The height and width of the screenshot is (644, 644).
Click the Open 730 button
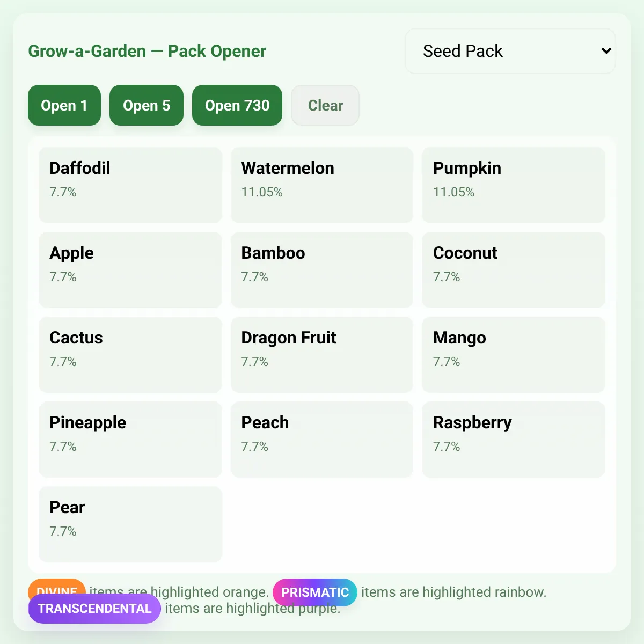click(237, 105)
